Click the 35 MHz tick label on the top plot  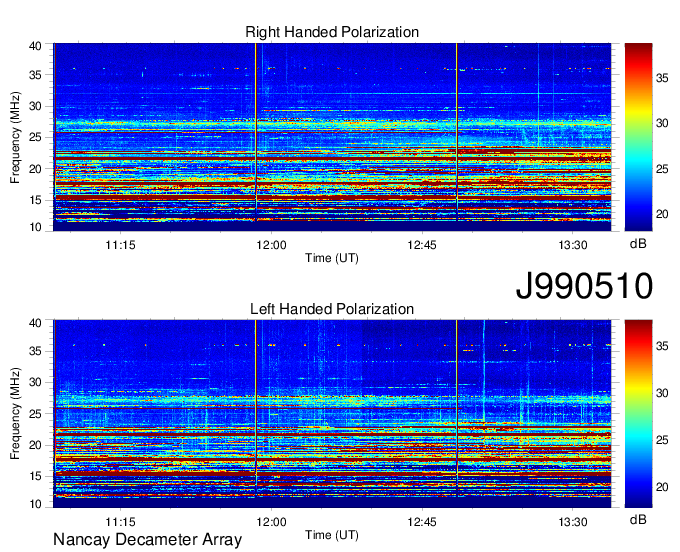pyautogui.click(x=35, y=75)
